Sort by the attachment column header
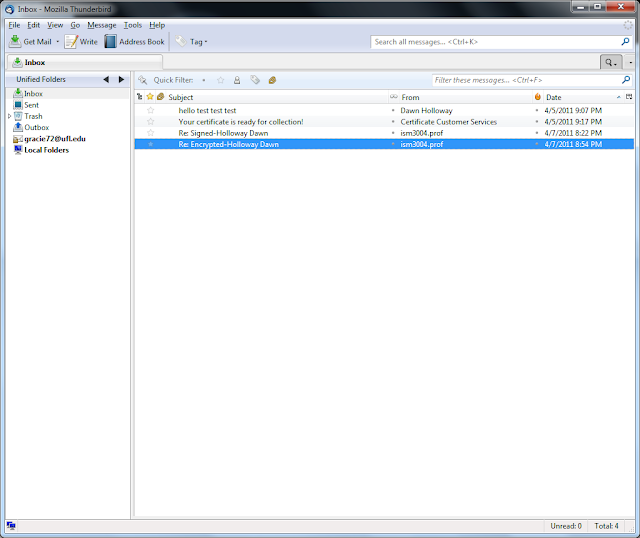Screen dimensions: 640x538 (x=160, y=97)
